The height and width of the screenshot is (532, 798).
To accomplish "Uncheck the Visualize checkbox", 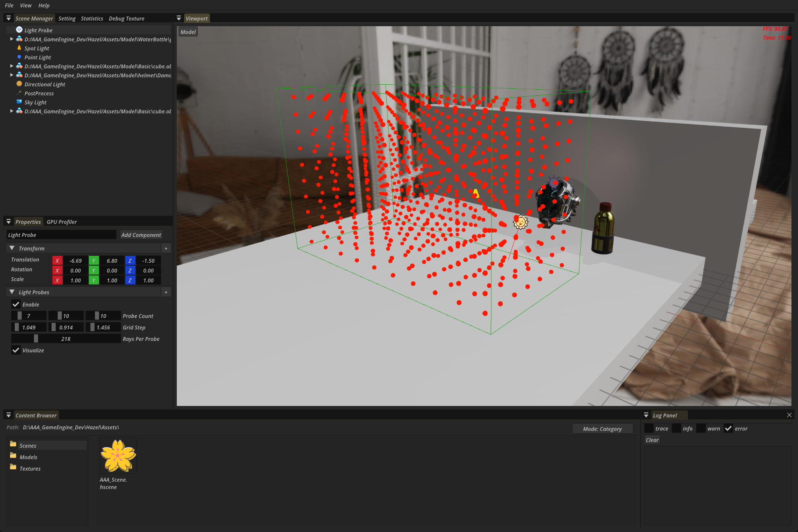I will (16, 350).
